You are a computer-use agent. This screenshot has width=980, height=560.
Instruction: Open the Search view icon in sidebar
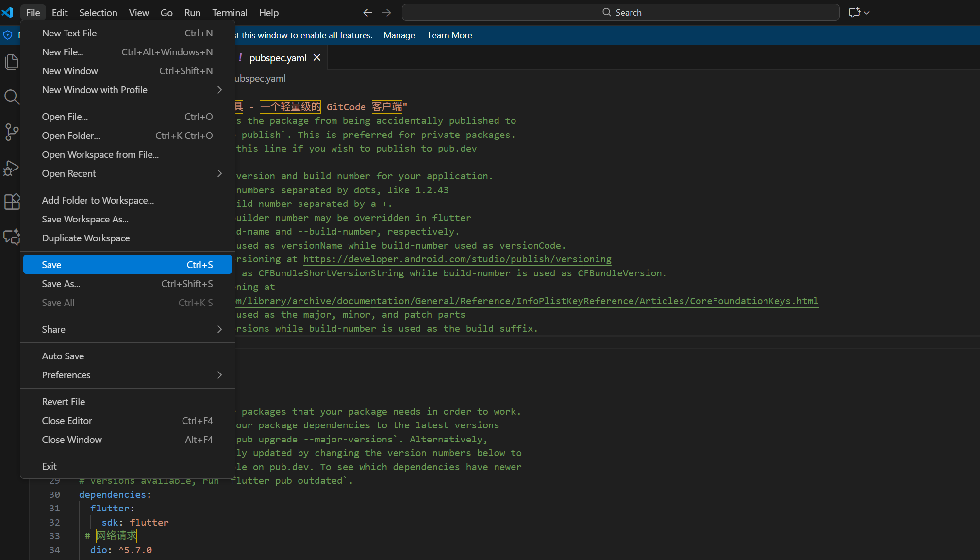(11, 97)
